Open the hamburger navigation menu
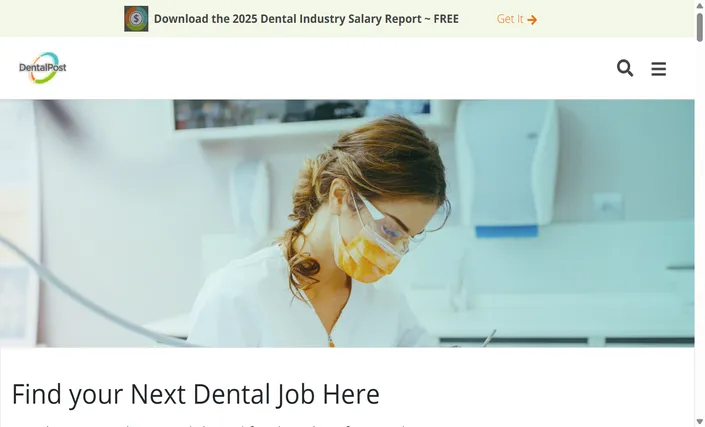 pos(659,69)
